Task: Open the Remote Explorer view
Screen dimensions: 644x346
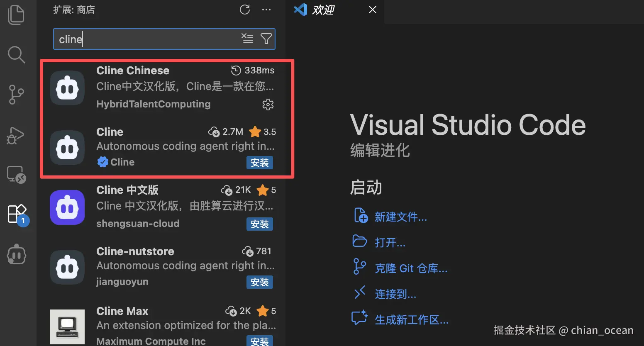Action: (x=17, y=175)
